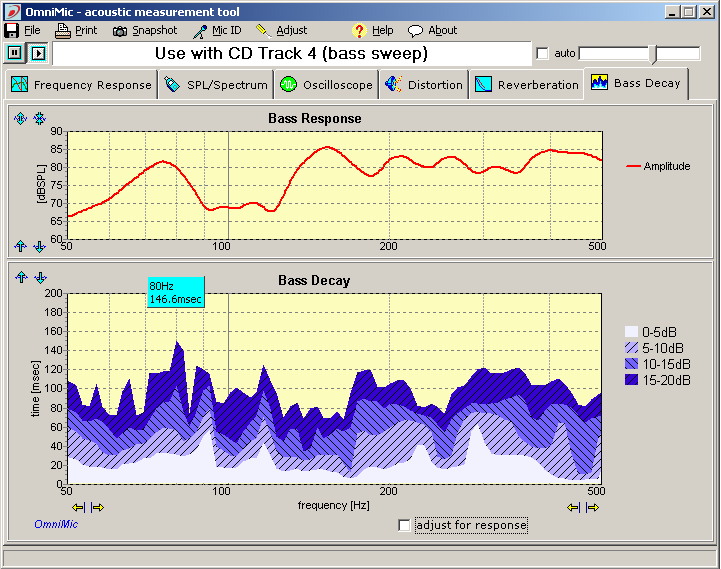This screenshot has width=721, height=569.
Task: Click Bass Response up arrow at top-left
Action: (20, 119)
